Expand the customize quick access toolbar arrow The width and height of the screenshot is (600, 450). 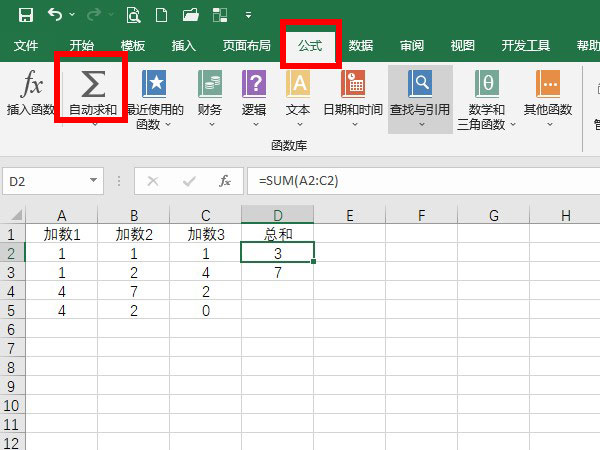tap(248, 15)
